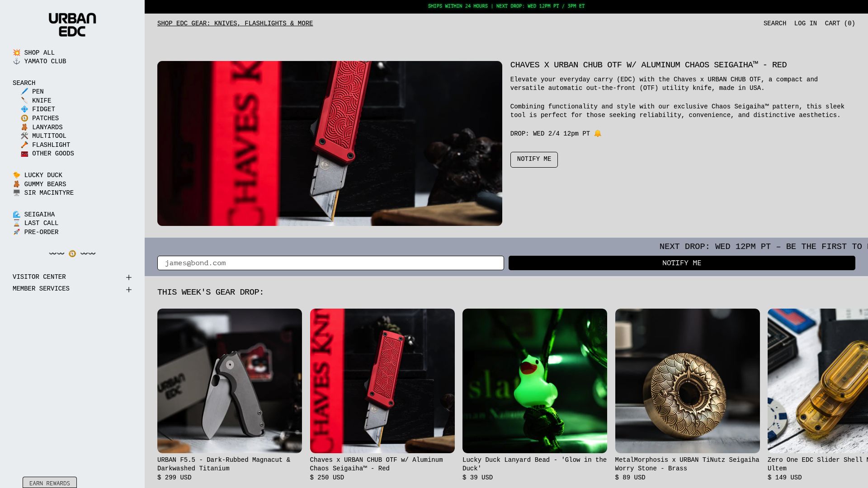Open the Cart (0) link
This screenshot has height=488, width=868.
coord(840,23)
